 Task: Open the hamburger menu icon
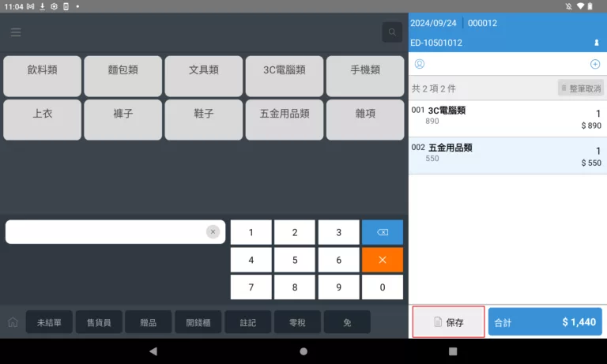pos(16,32)
